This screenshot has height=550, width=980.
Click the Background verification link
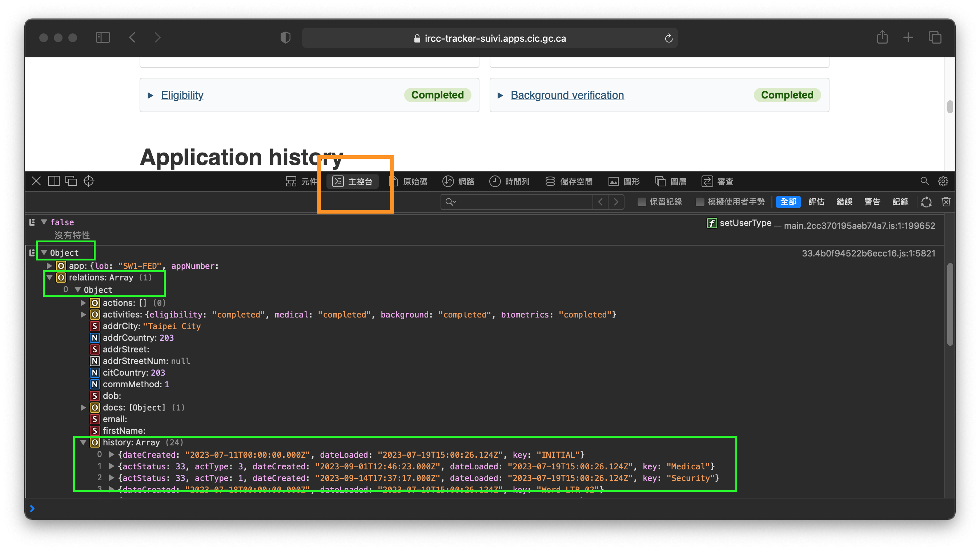point(567,95)
